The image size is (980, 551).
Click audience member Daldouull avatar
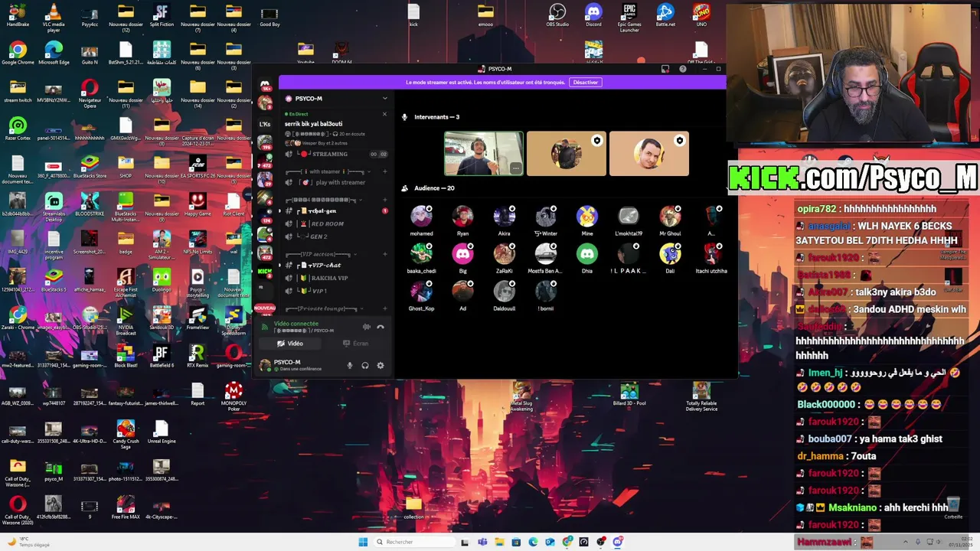point(504,292)
